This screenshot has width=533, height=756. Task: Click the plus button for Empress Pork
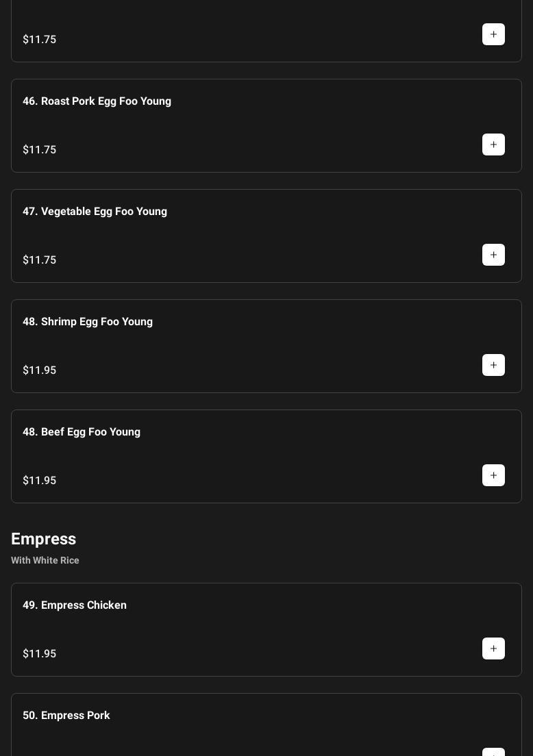click(x=493, y=753)
